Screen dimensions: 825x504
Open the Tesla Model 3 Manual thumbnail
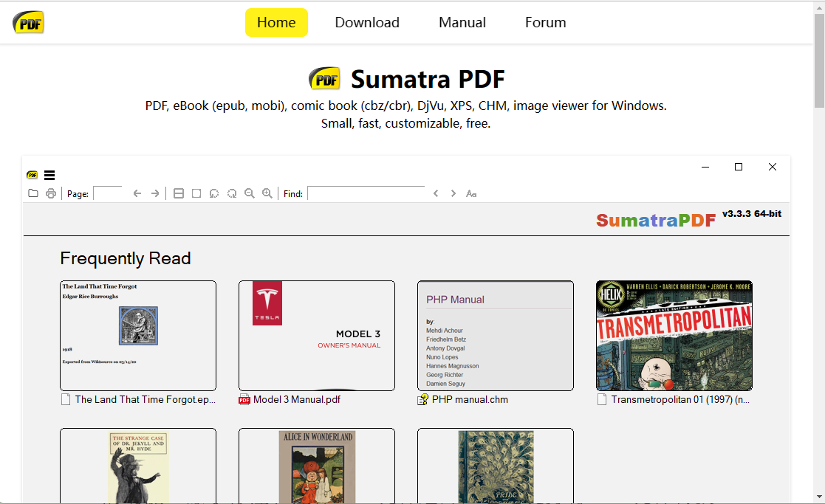[x=317, y=335]
